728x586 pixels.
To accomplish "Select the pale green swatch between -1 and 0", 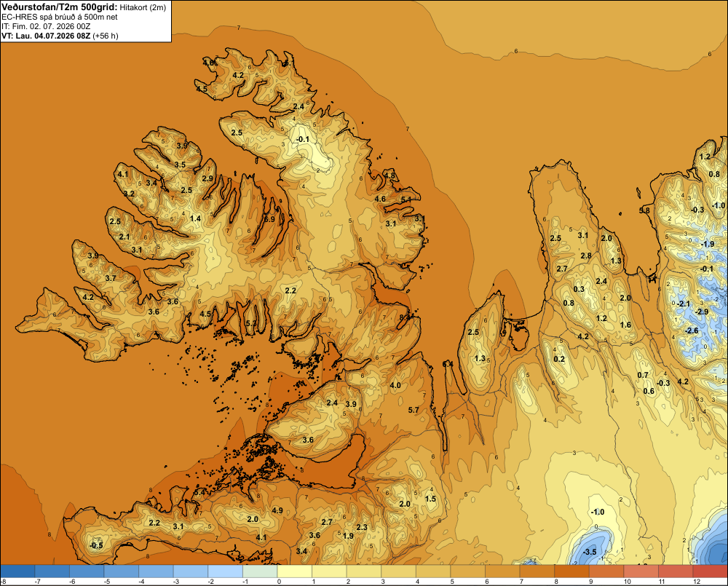I will 260,571.
